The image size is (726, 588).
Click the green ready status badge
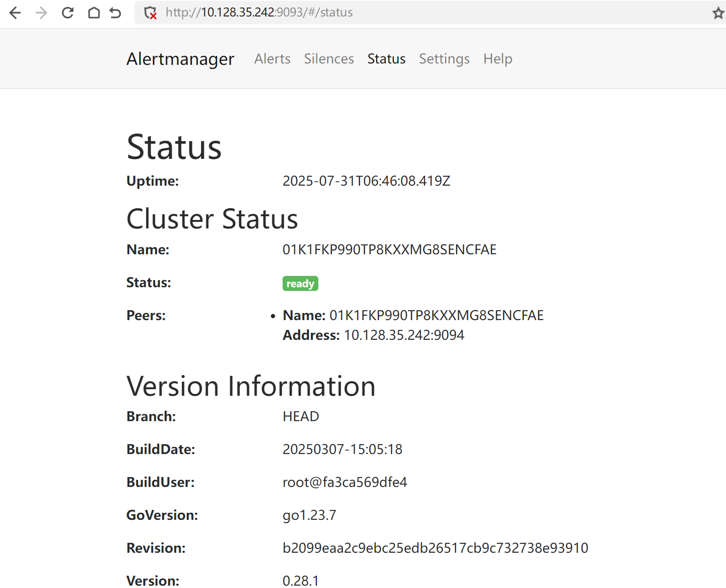300,283
